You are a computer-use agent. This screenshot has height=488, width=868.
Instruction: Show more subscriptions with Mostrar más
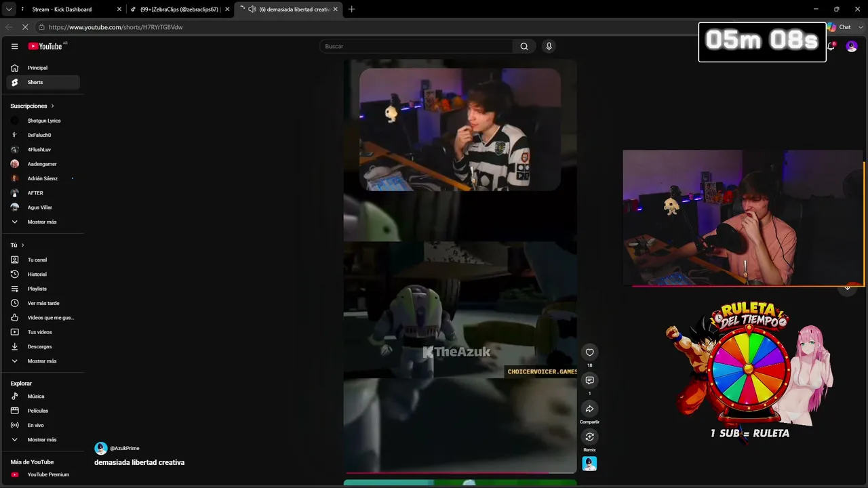pyautogui.click(x=43, y=222)
